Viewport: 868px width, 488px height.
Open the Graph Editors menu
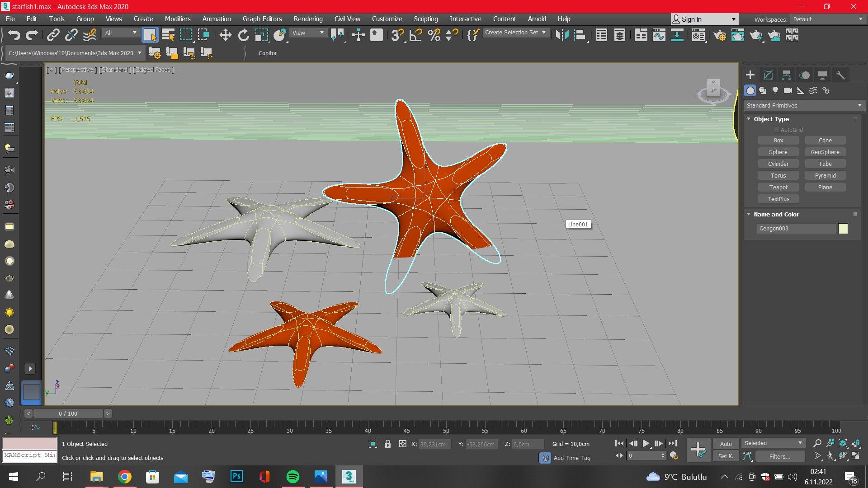pyautogui.click(x=262, y=19)
